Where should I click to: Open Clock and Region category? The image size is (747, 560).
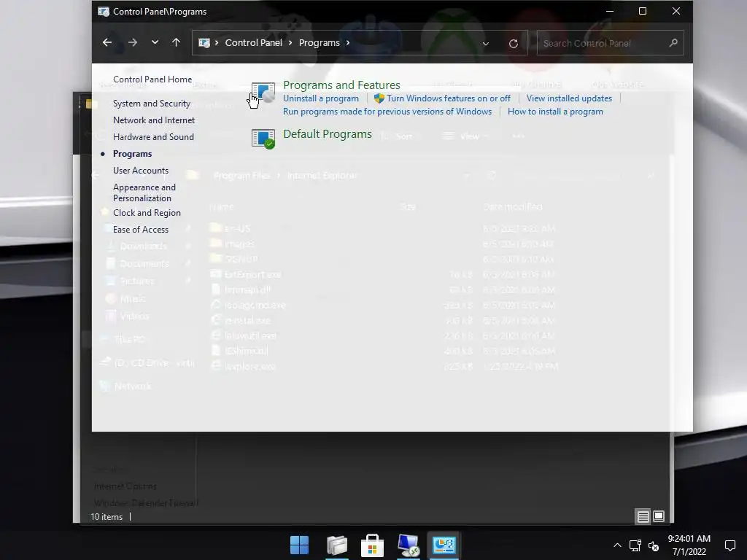147,213
